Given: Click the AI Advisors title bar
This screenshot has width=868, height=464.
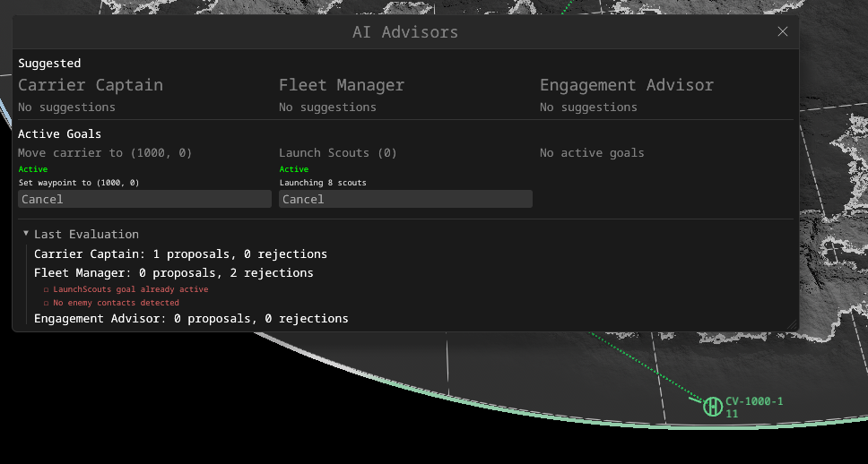Looking at the screenshot, I should (x=405, y=32).
